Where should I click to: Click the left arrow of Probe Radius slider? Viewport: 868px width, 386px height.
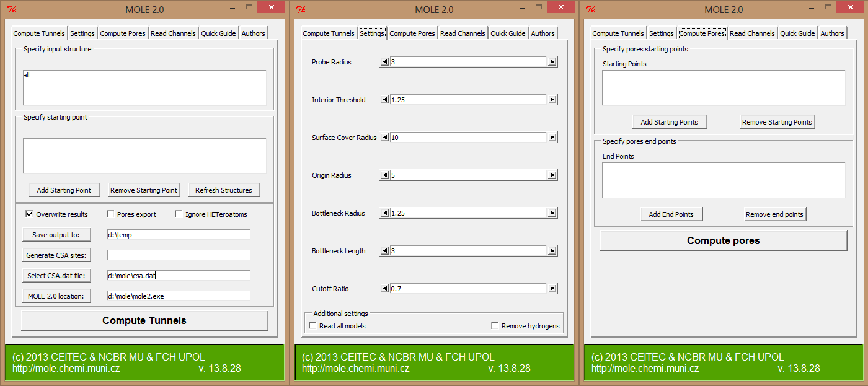point(384,62)
